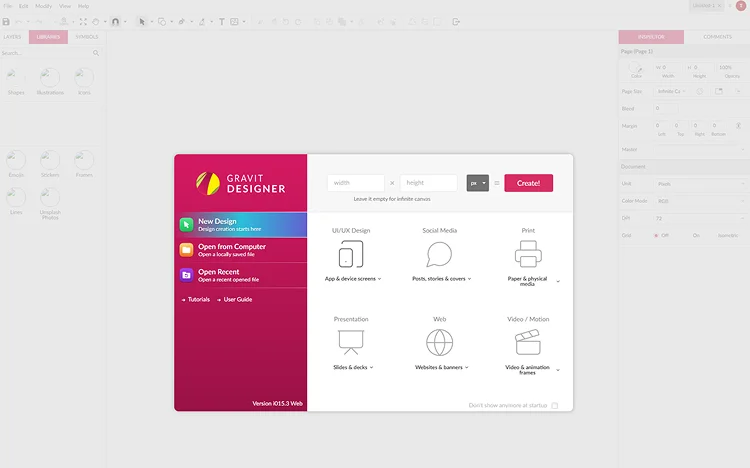Select the Grid On radio option

click(696, 235)
